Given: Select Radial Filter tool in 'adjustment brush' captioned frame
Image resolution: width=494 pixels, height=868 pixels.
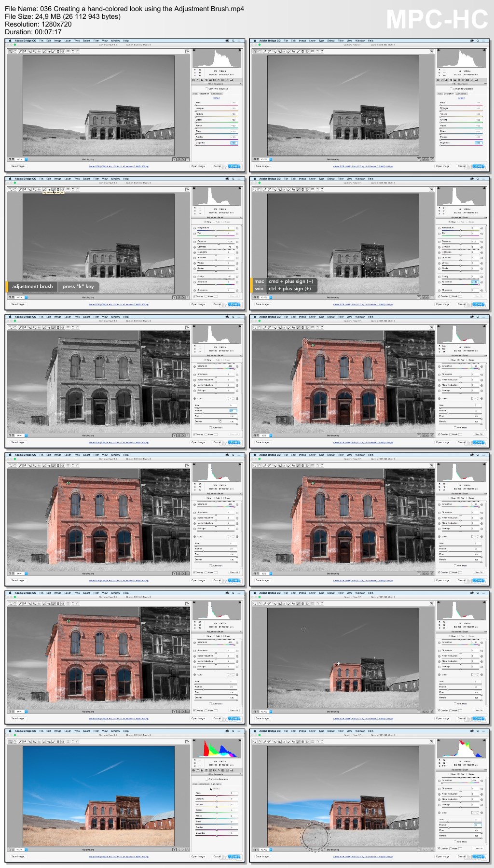Looking at the screenshot, I should tap(62, 189).
